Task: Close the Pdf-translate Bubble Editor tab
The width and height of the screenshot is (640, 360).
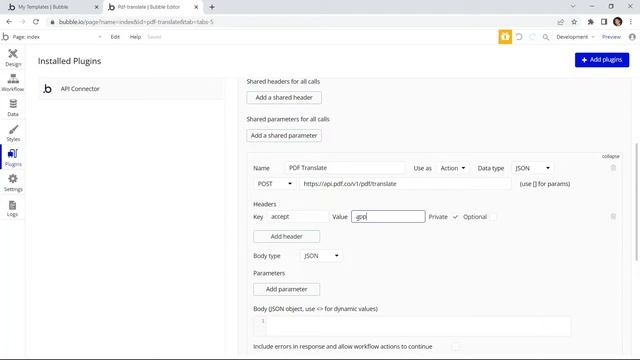Action: (196, 7)
